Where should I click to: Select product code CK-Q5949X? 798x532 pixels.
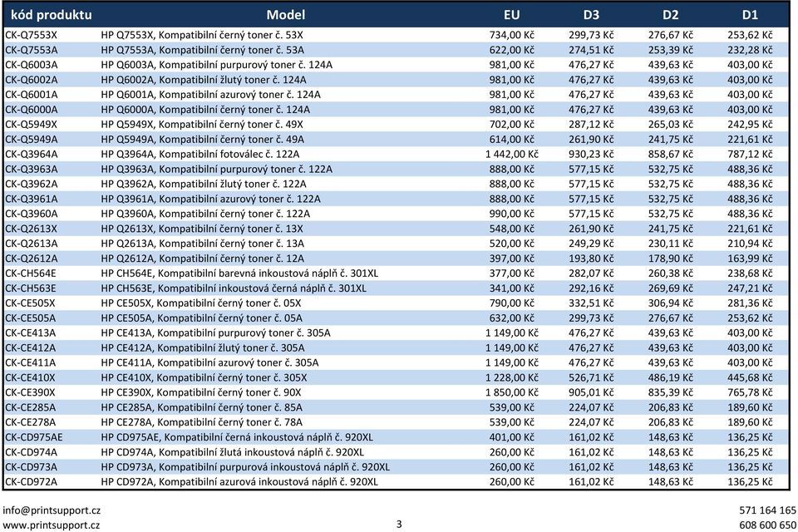[31, 124]
